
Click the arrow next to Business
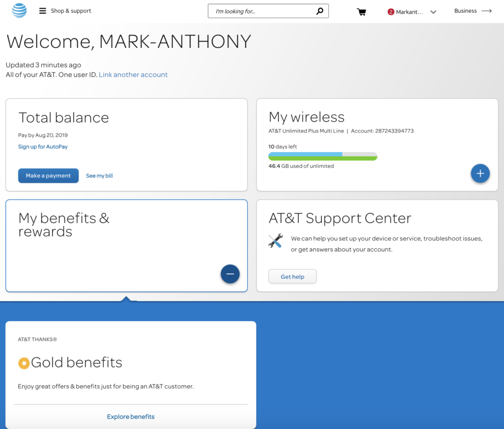click(x=487, y=11)
